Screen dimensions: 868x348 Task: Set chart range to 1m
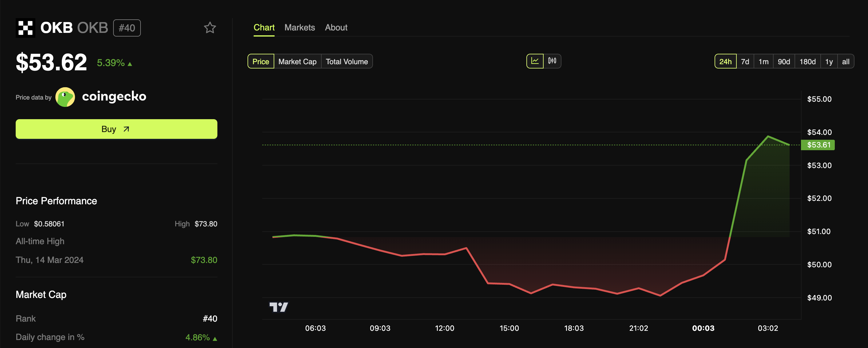coord(763,62)
